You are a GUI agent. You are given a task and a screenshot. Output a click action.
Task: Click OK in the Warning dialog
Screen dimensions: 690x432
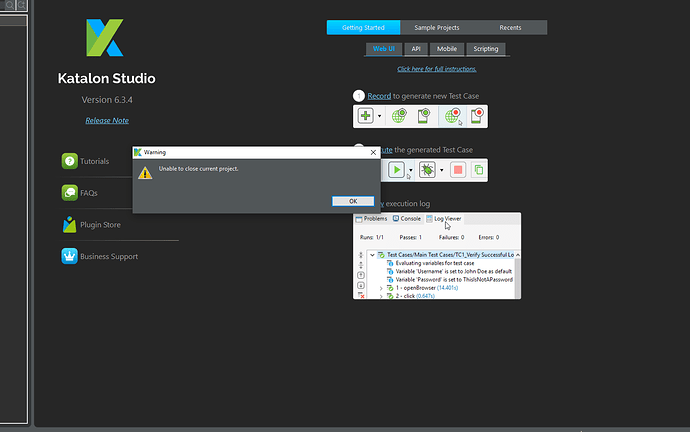[x=353, y=201]
